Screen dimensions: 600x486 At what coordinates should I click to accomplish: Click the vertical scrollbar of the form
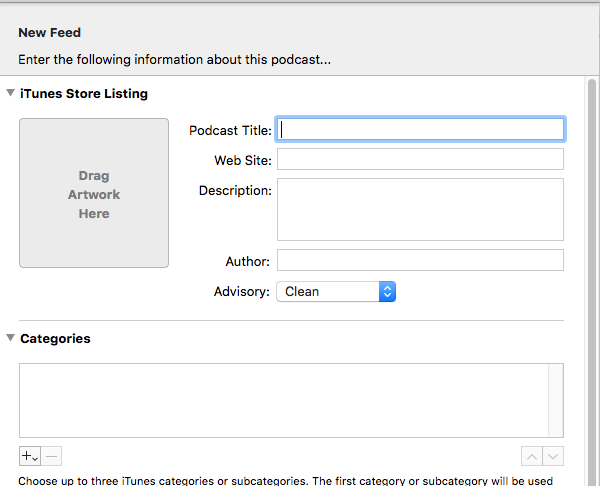tap(592, 281)
